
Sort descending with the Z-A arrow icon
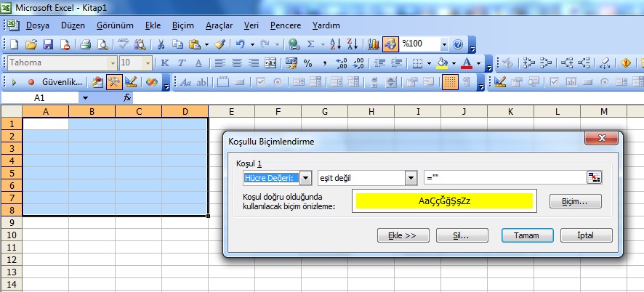pyautogui.click(x=353, y=44)
